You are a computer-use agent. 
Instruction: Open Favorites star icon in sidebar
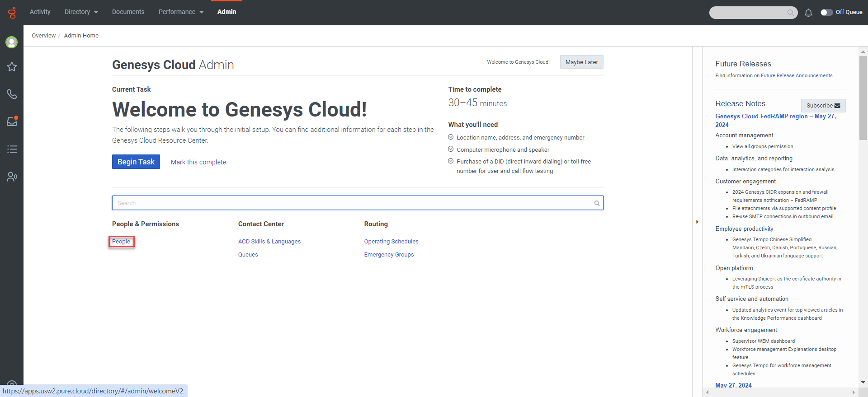coord(12,67)
